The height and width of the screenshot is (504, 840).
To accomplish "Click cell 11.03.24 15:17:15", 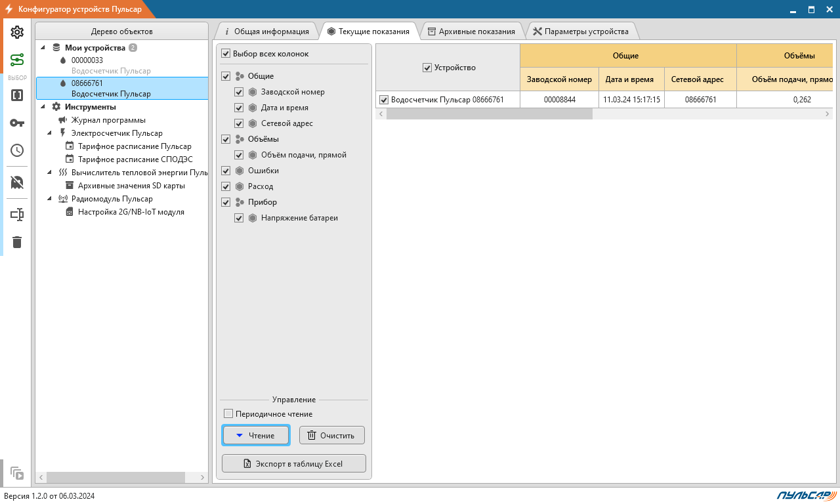I will click(x=631, y=100).
